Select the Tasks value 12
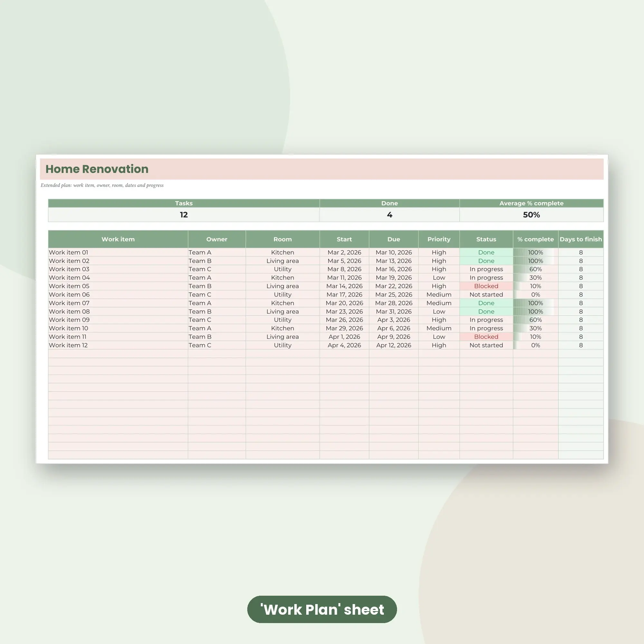644x644 pixels. point(184,215)
